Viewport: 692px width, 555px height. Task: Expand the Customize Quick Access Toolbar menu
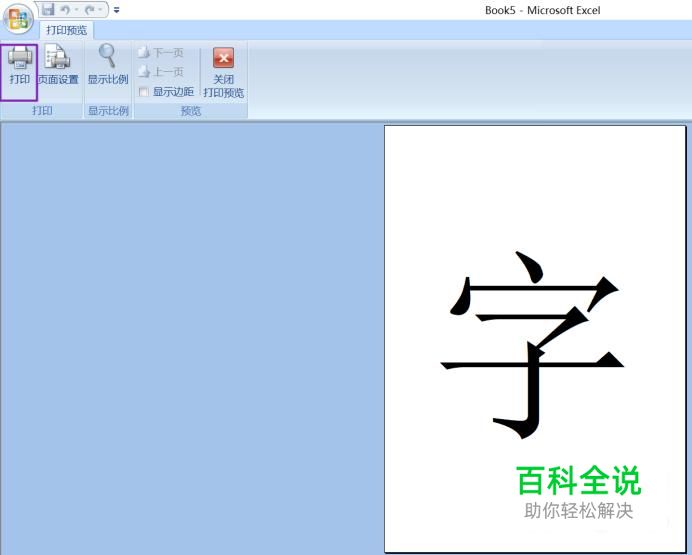[x=117, y=10]
